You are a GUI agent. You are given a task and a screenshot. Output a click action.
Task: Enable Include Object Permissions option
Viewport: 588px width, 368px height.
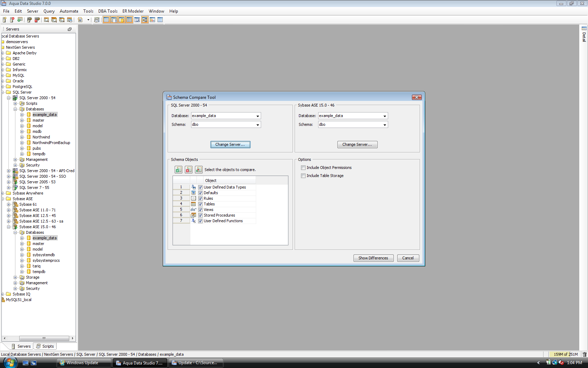(303, 168)
